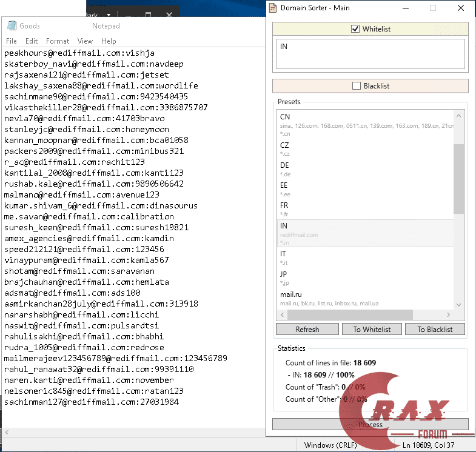Close the dark background window
This screenshot has height=452, width=476.
pos(169,15)
